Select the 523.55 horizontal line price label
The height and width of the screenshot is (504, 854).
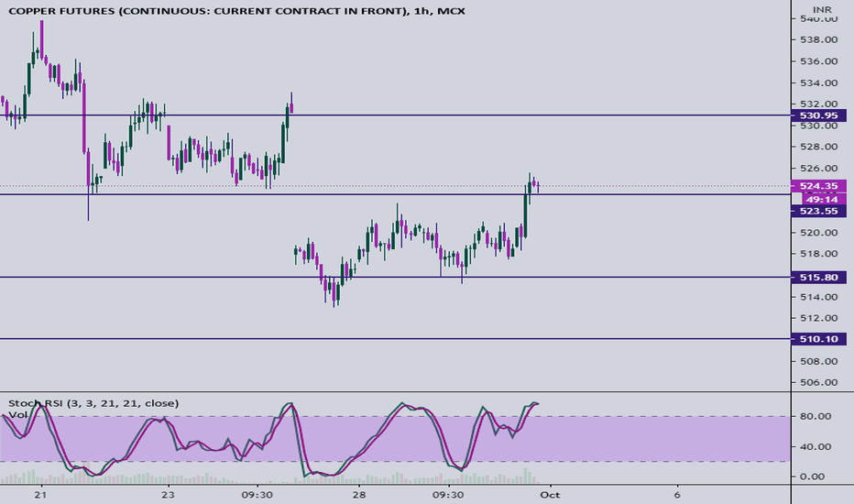(x=818, y=211)
